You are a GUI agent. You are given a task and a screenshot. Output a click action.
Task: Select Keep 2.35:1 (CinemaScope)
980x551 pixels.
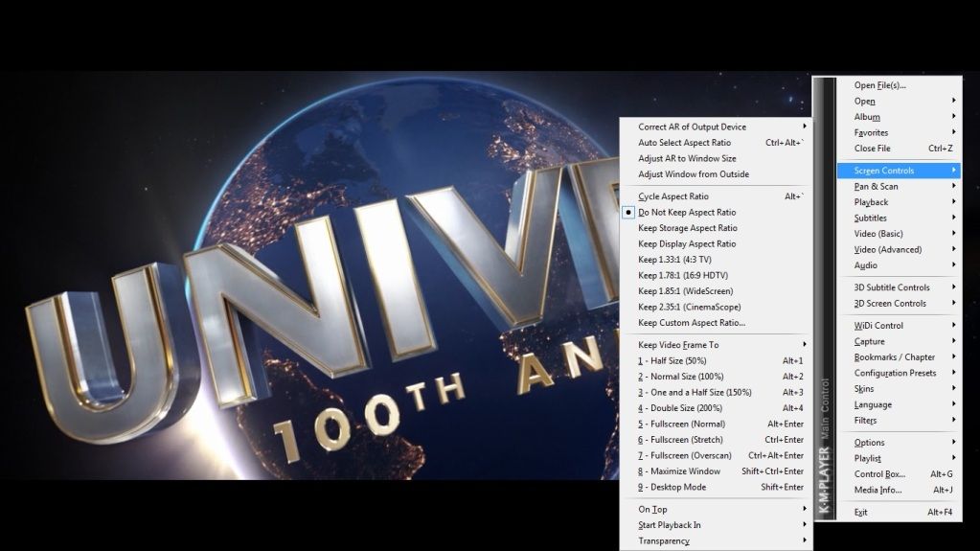pyautogui.click(x=716, y=307)
